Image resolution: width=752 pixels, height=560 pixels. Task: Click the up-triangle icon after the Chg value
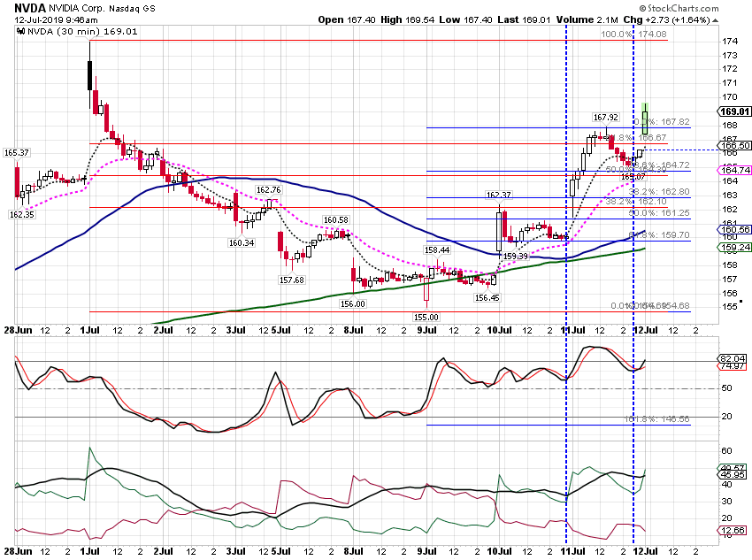pos(715,20)
